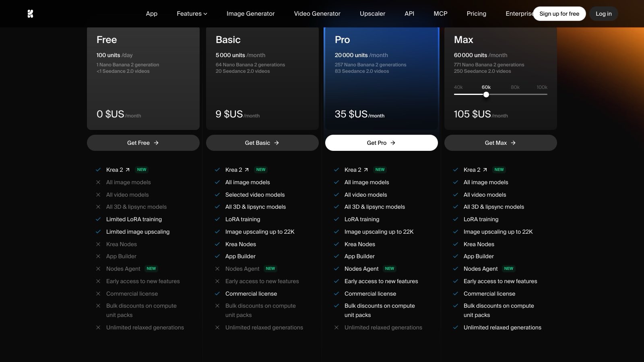Click the Get Pro button
Viewport: 644px width, 362px height.
[382, 143]
